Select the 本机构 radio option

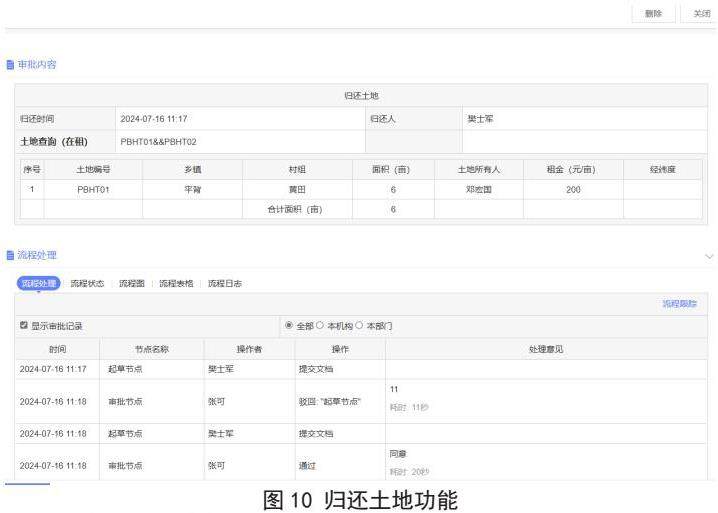tap(321, 326)
